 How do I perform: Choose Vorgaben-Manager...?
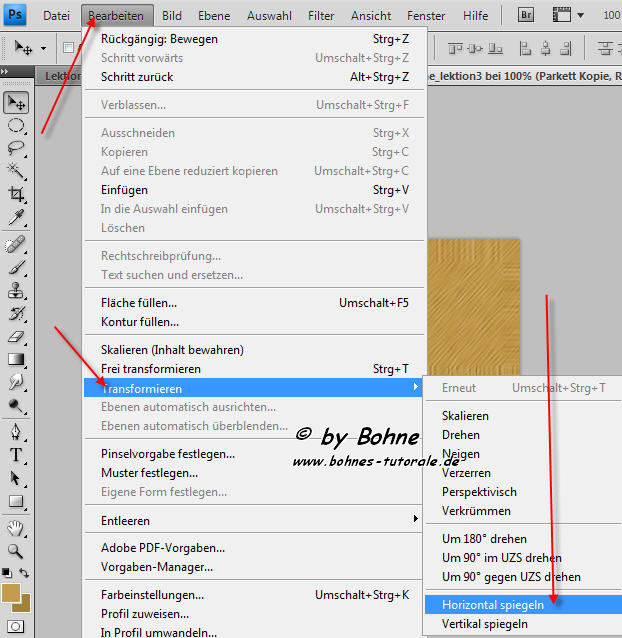[x=255, y=567]
